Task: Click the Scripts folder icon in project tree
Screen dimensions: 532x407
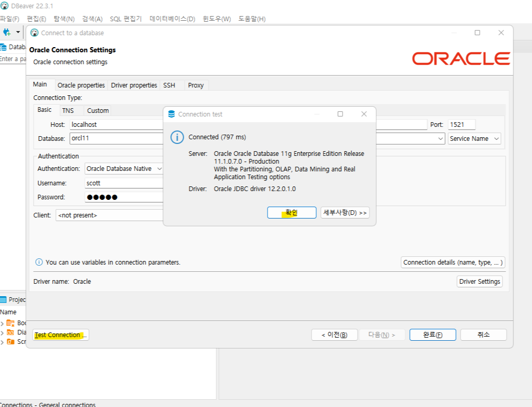Action: coord(10,341)
